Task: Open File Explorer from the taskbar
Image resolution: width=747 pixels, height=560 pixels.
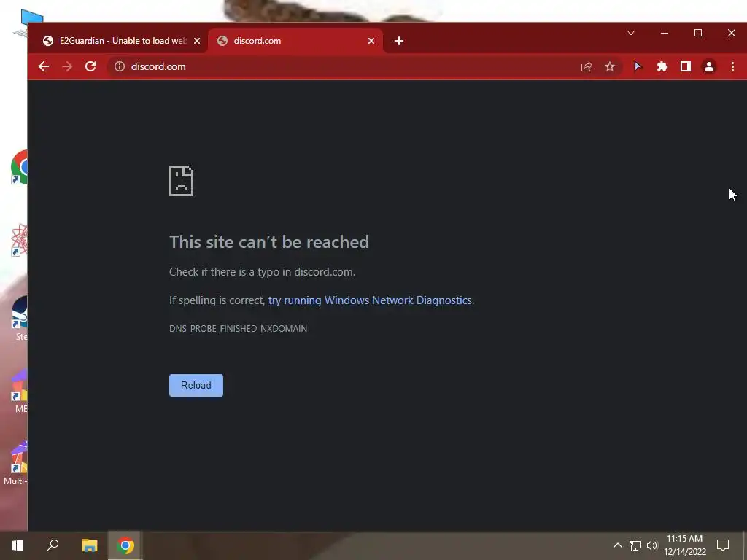Action: (x=89, y=545)
